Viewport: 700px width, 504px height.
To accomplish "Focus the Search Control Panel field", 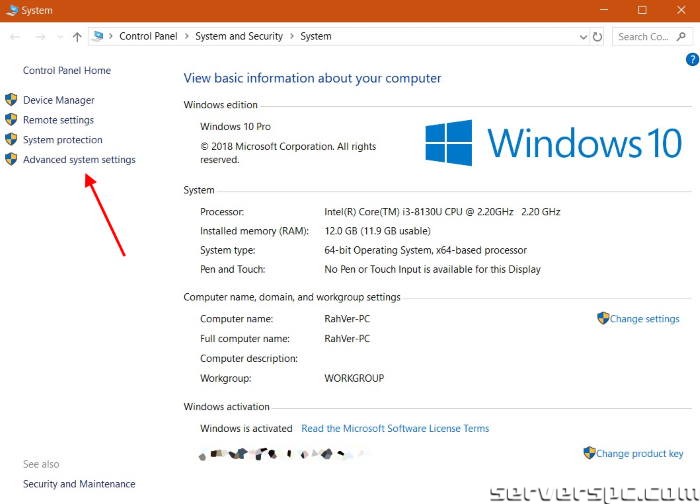I will point(642,37).
